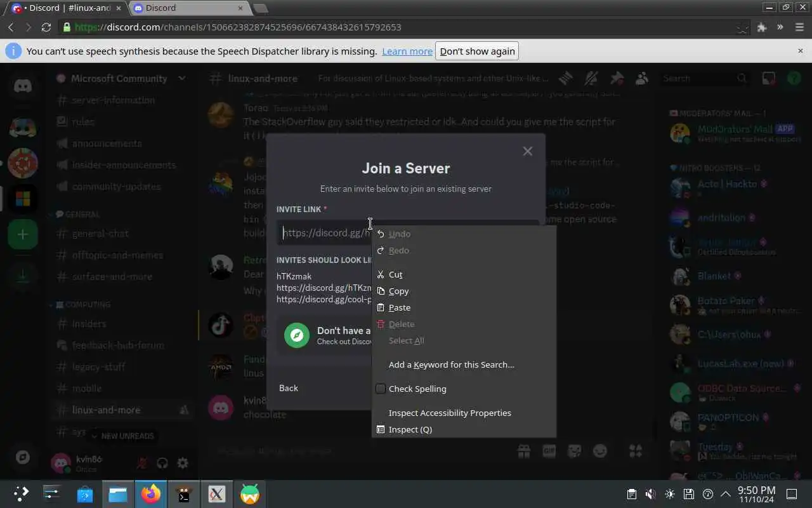Screen dimensions: 812x508
Task: Open the announcements channel
Action: [122, 144]
